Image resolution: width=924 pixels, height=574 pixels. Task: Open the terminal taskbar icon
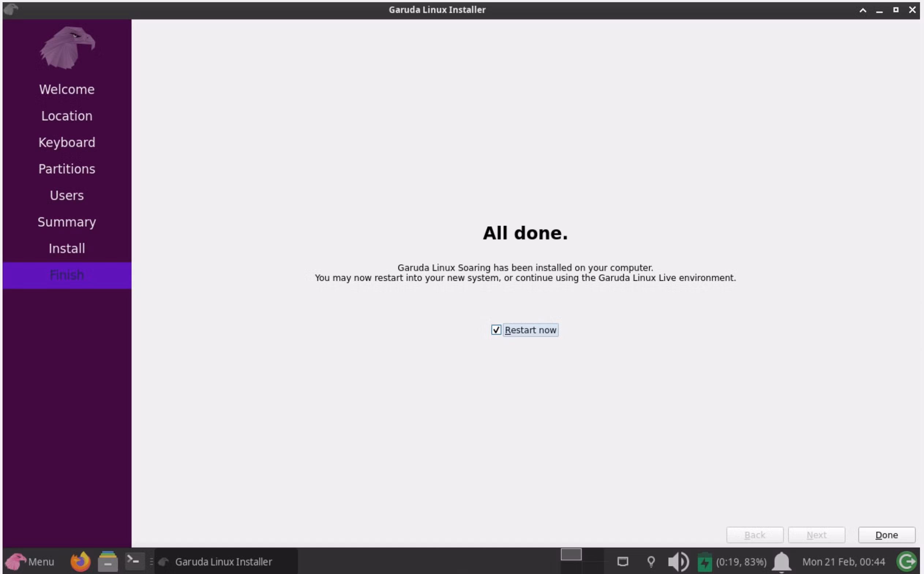click(x=135, y=562)
